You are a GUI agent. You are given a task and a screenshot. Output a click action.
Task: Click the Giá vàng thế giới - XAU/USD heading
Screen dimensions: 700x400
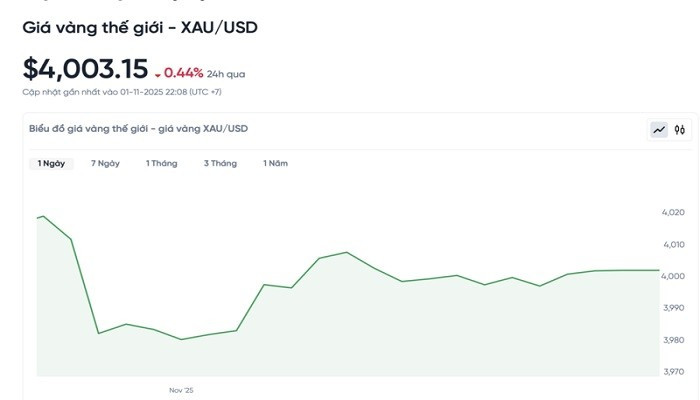coord(140,28)
